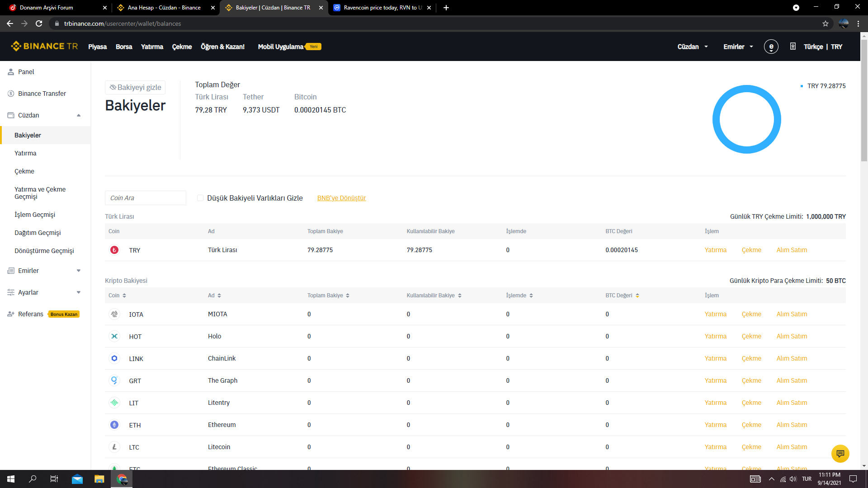
Task: Click BNB'ye Dönüştür link
Action: pos(341,198)
